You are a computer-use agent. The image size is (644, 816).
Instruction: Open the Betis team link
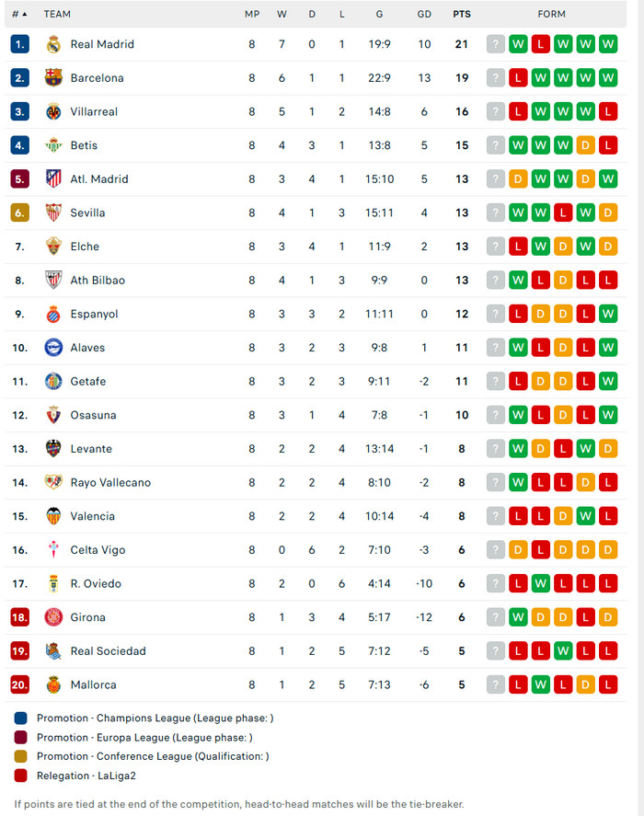coord(84,145)
